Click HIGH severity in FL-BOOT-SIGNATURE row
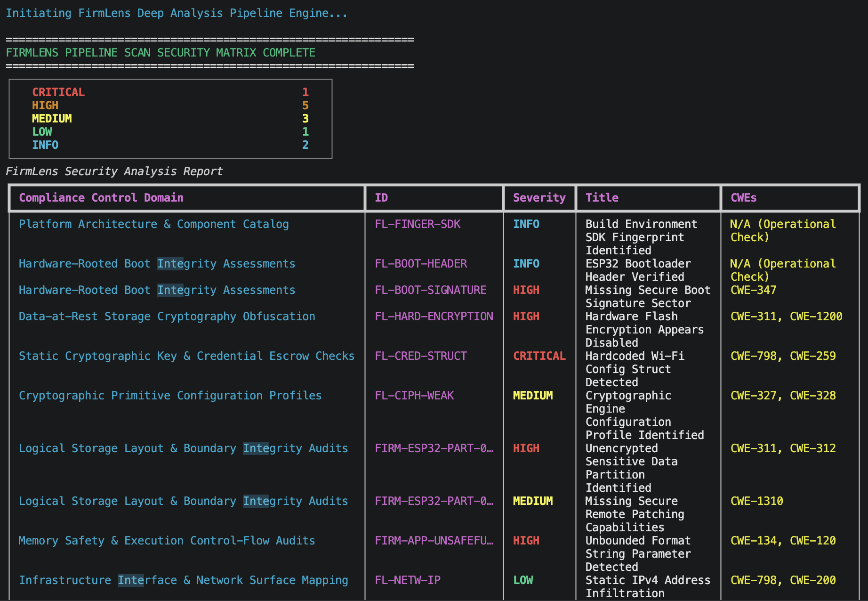868x601 pixels. tap(526, 290)
